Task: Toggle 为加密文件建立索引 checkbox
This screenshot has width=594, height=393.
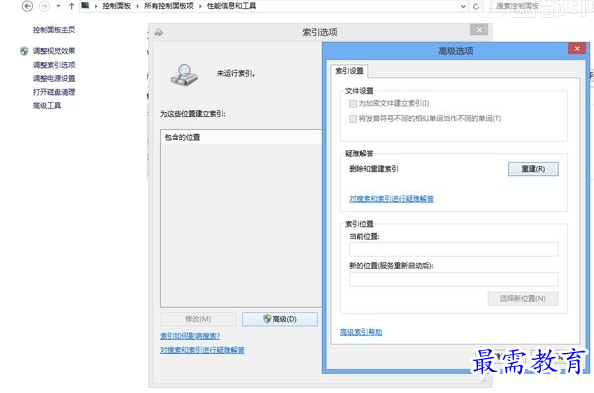Action: click(353, 103)
